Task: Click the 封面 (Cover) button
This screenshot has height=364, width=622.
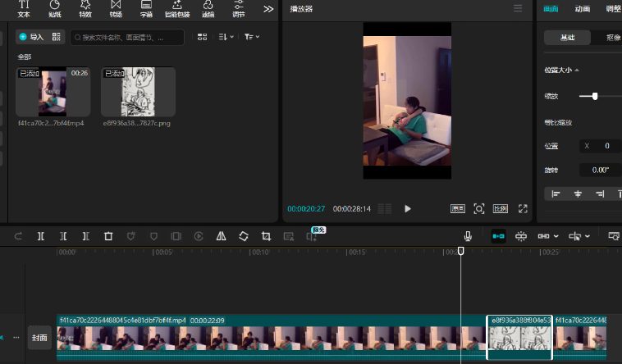Action: [x=39, y=337]
